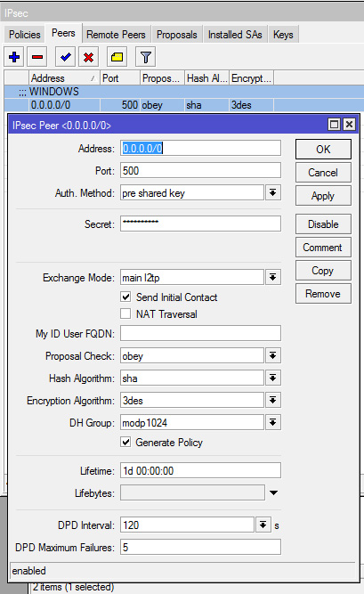Enable NAT Traversal checkbox
This screenshot has width=364, height=594.
pos(125,313)
